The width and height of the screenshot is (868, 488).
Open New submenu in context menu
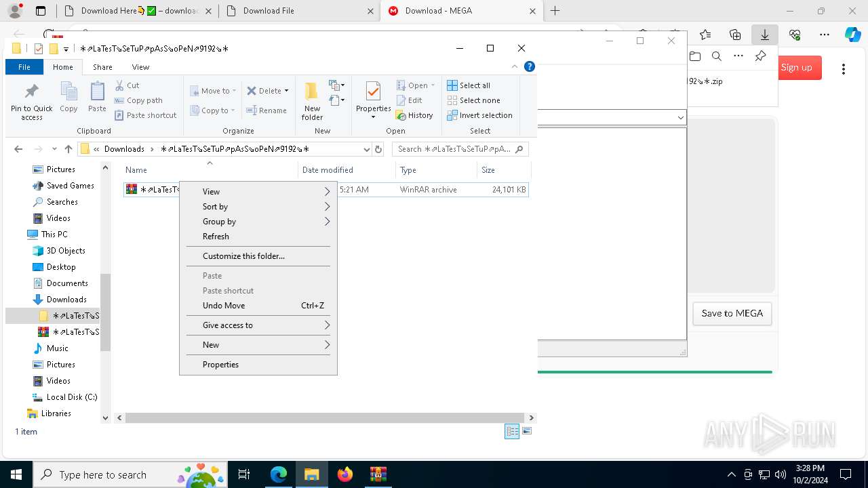(258, 345)
